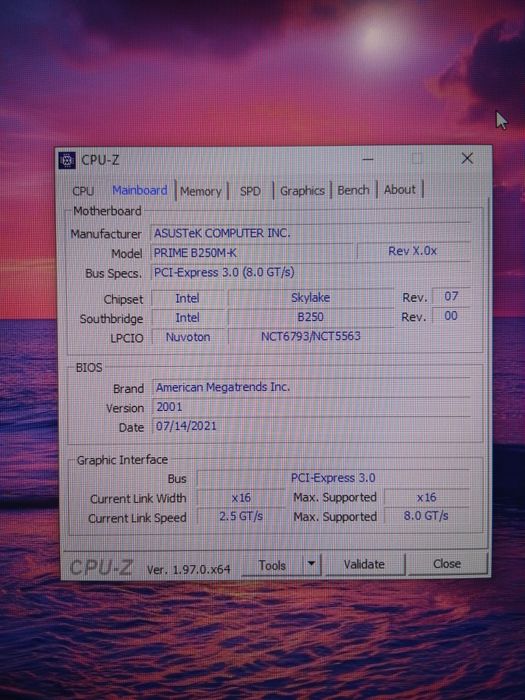Click the Validate button
Viewport: 525px width, 700px height.
[x=364, y=564]
